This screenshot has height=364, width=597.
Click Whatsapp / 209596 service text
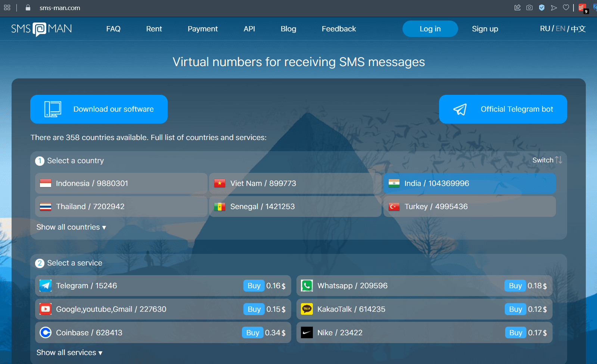tap(352, 286)
